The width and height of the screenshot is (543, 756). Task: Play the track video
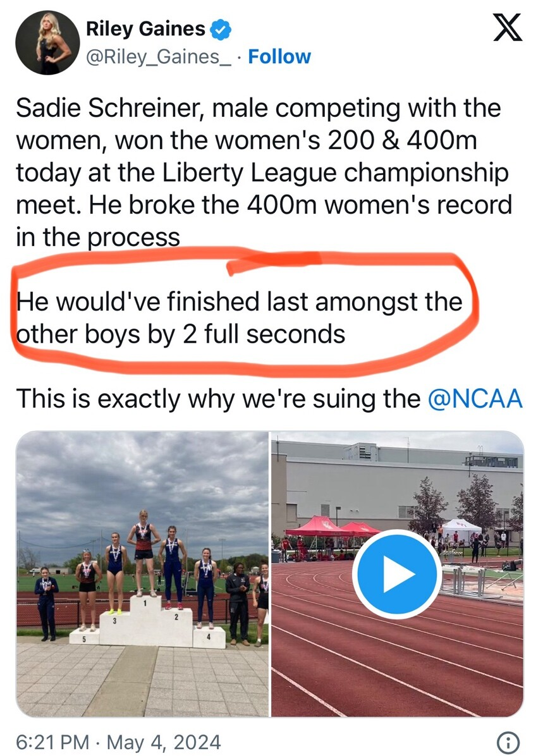(x=397, y=574)
